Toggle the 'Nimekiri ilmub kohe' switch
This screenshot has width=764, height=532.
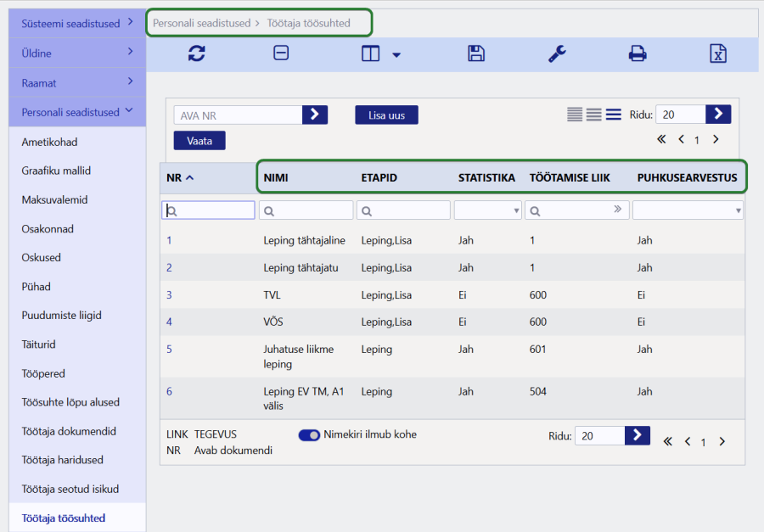pos(309,435)
